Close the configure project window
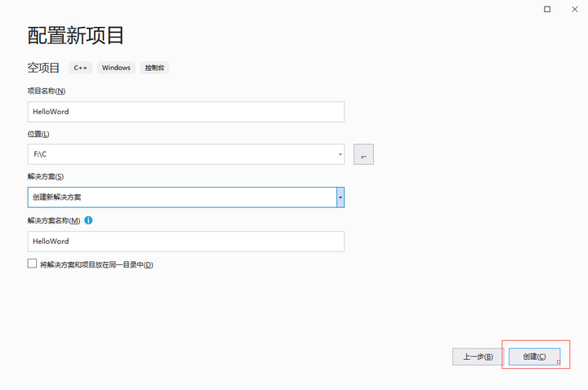Image resolution: width=588 pixels, height=390 pixels. [574, 9]
